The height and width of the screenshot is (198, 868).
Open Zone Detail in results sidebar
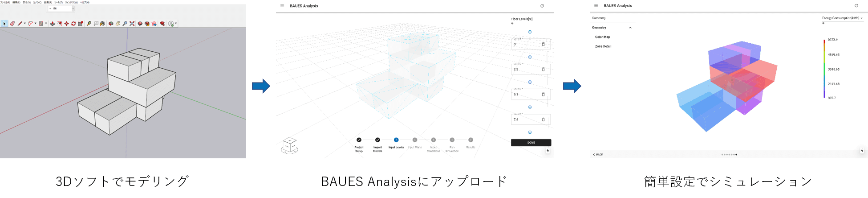click(603, 46)
